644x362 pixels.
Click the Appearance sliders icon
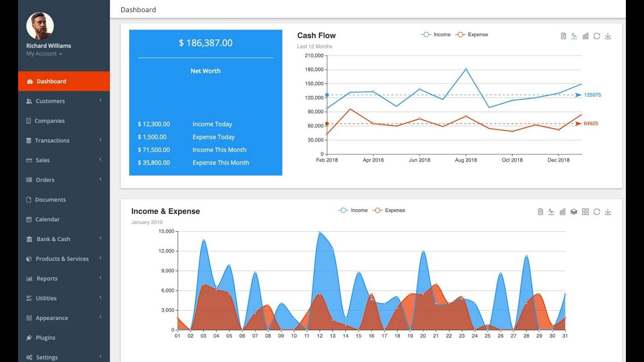click(29, 318)
